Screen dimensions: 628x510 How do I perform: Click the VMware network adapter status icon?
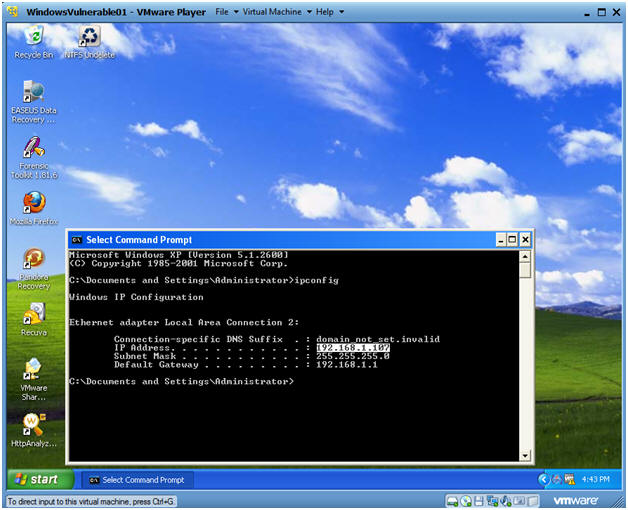click(492, 501)
